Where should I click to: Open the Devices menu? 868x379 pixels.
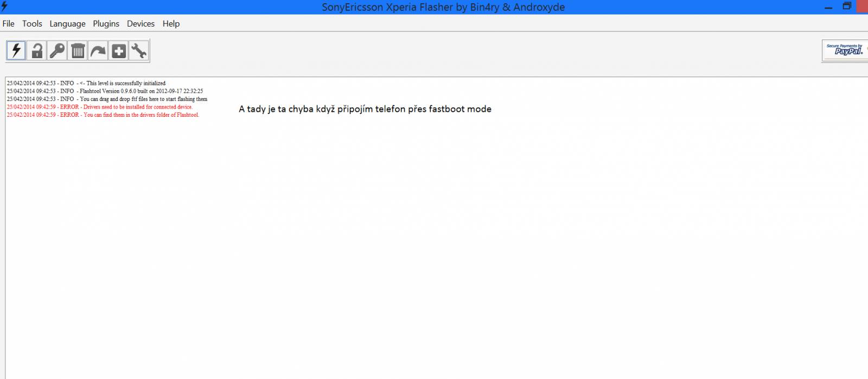141,23
